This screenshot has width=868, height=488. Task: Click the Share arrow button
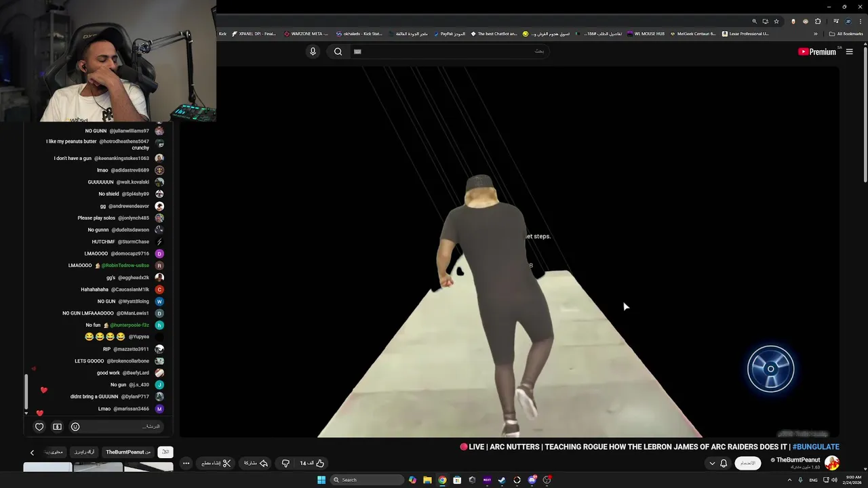256,463
